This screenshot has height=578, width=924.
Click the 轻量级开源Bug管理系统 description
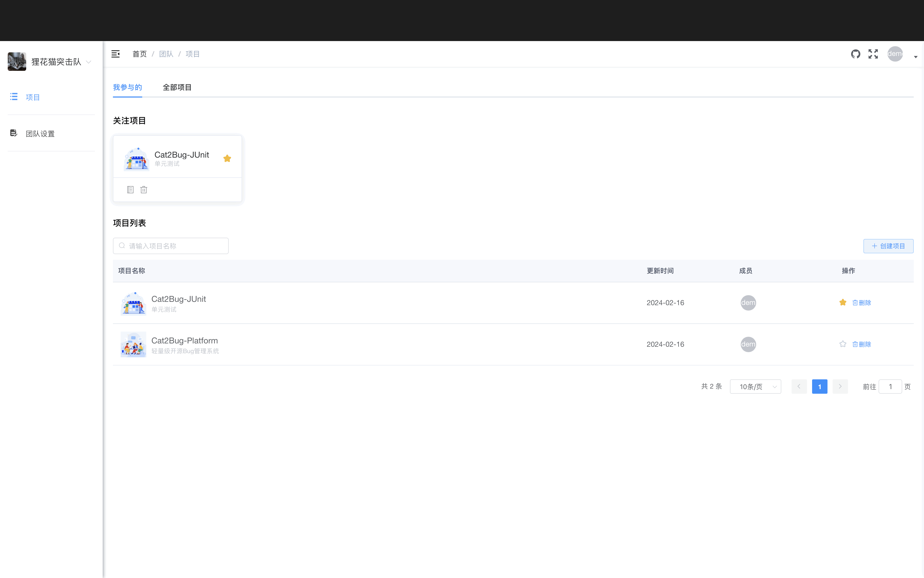coord(185,351)
